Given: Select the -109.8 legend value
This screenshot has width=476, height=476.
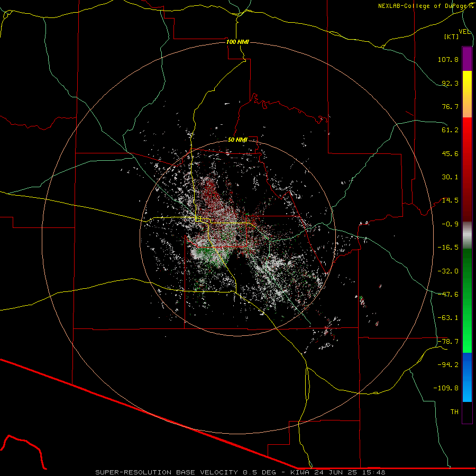Looking at the screenshot, I should (x=446, y=388).
